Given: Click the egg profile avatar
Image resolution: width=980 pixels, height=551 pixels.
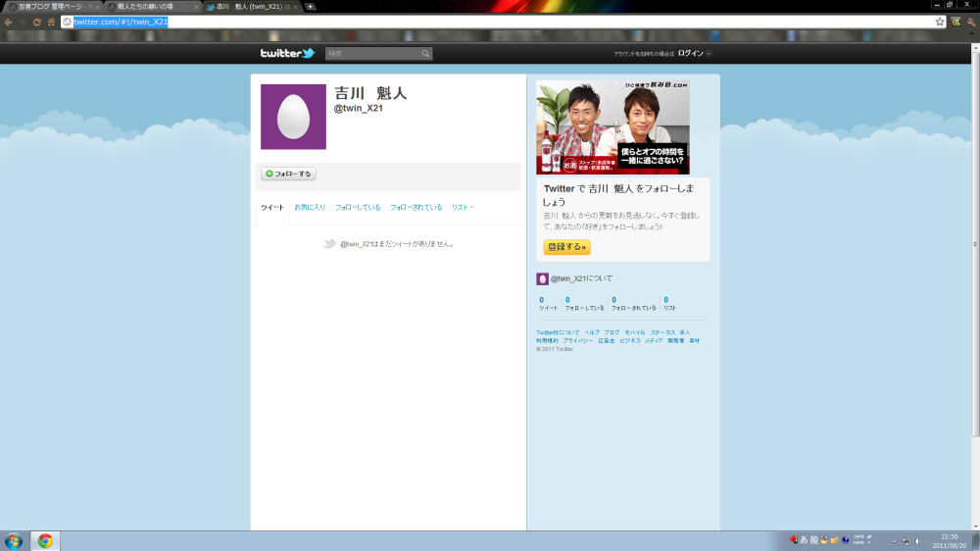Looking at the screenshot, I should [x=293, y=117].
